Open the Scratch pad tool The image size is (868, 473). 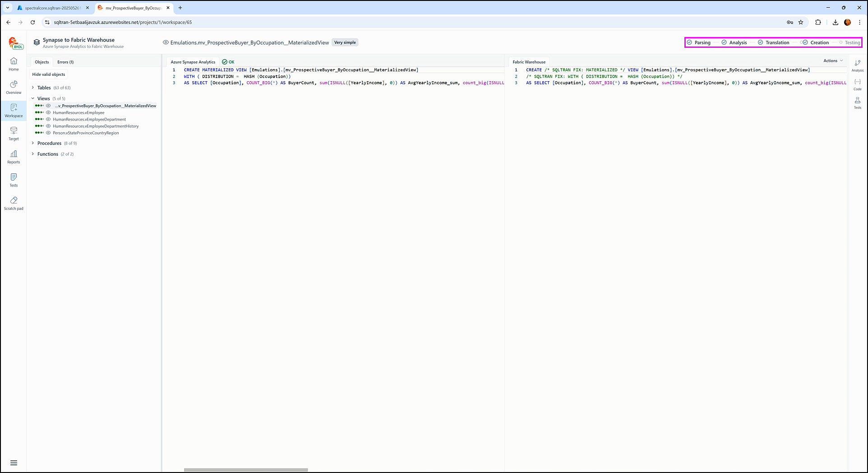click(14, 203)
